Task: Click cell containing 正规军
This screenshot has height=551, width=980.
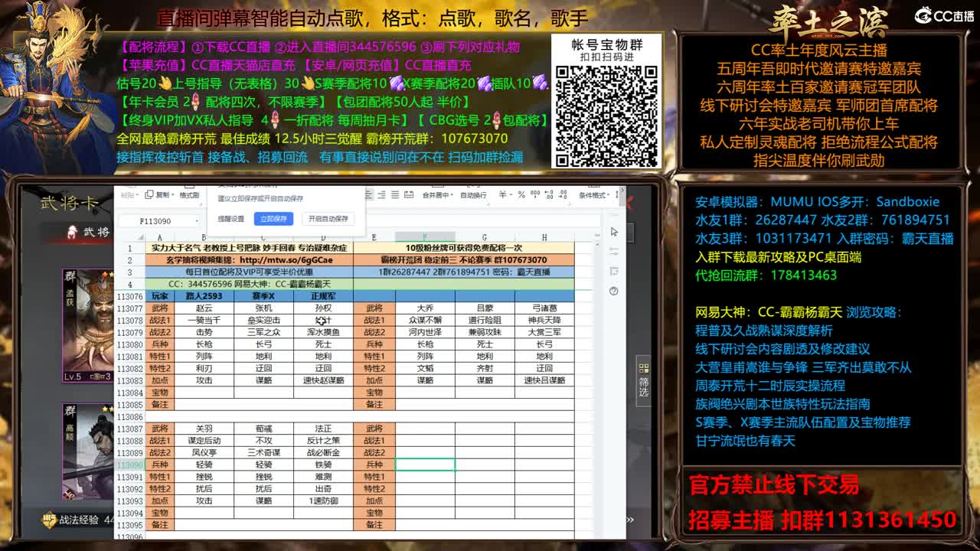Action: coord(323,296)
